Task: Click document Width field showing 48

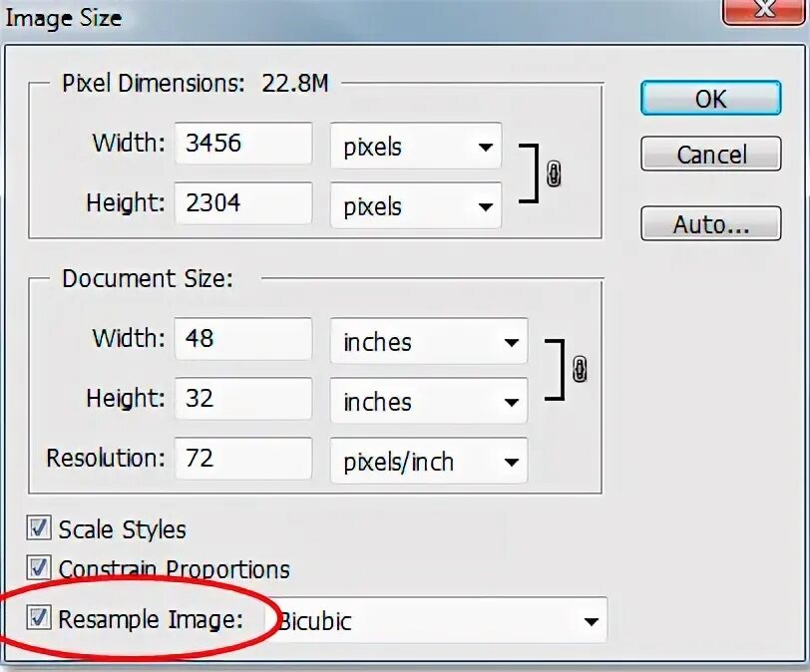Action: 243,339
